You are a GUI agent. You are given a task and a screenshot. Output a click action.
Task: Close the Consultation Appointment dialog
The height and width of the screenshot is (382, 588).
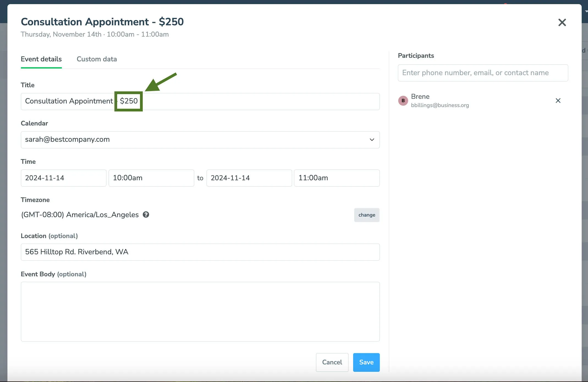(562, 23)
